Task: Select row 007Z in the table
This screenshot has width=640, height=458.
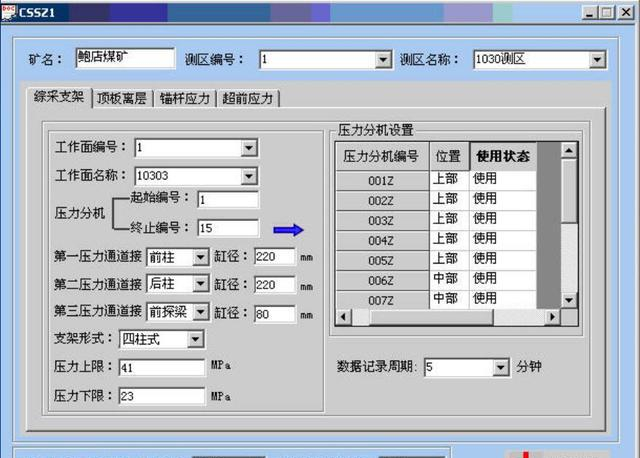Action: 382,300
